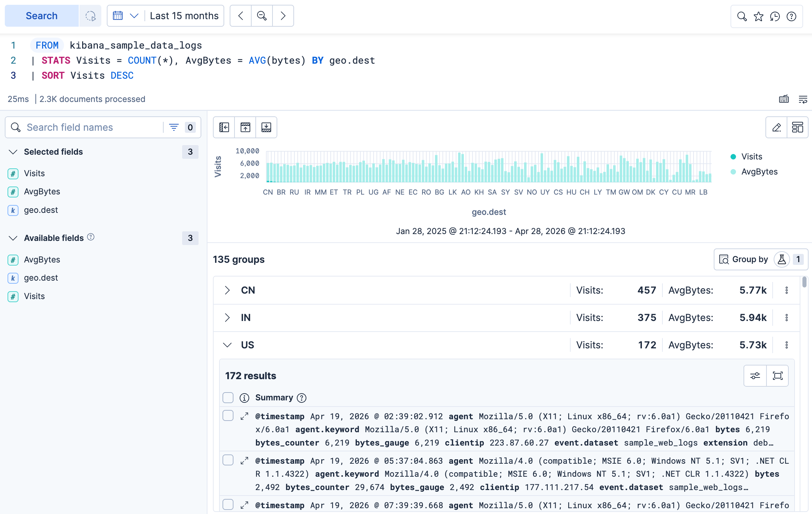Click the groups list vertical scrollbar
This screenshot has height=514, width=812.
click(804, 282)
